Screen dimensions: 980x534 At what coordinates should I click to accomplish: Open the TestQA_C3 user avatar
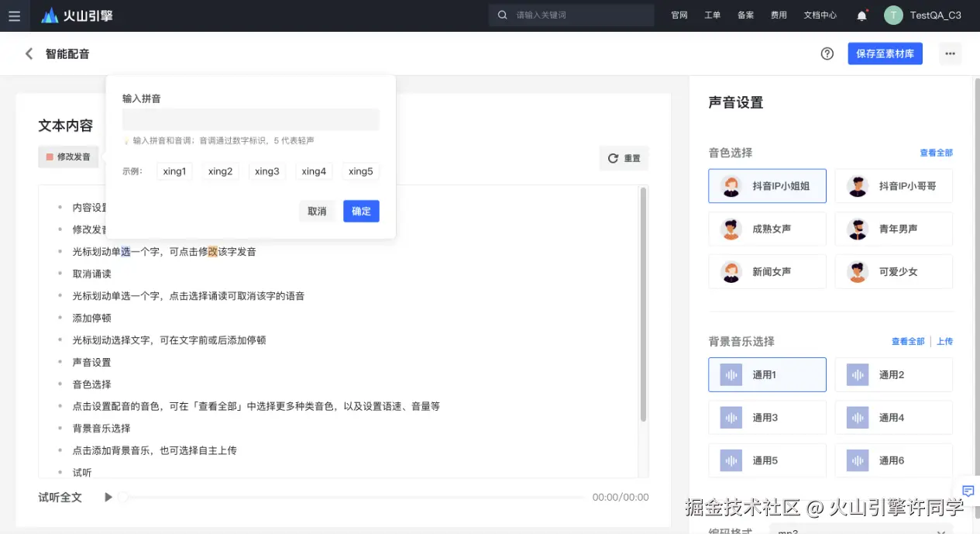tap(893, 15)
